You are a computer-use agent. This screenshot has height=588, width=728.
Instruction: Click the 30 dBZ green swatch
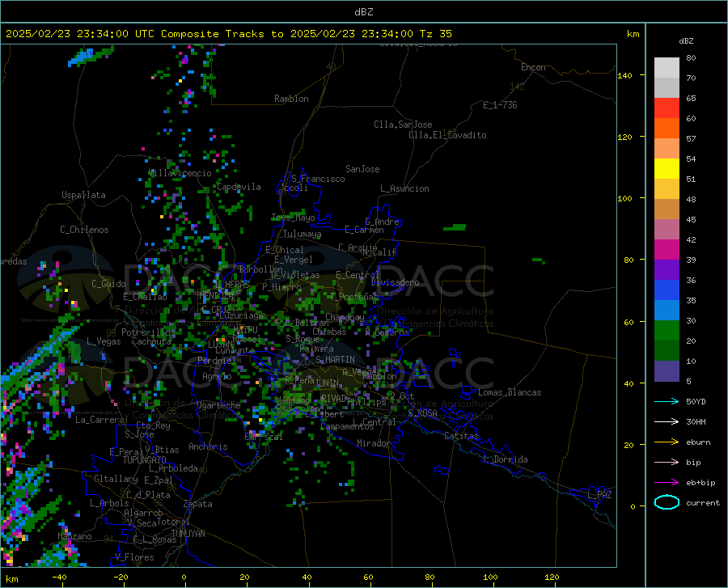coord(667,331)
